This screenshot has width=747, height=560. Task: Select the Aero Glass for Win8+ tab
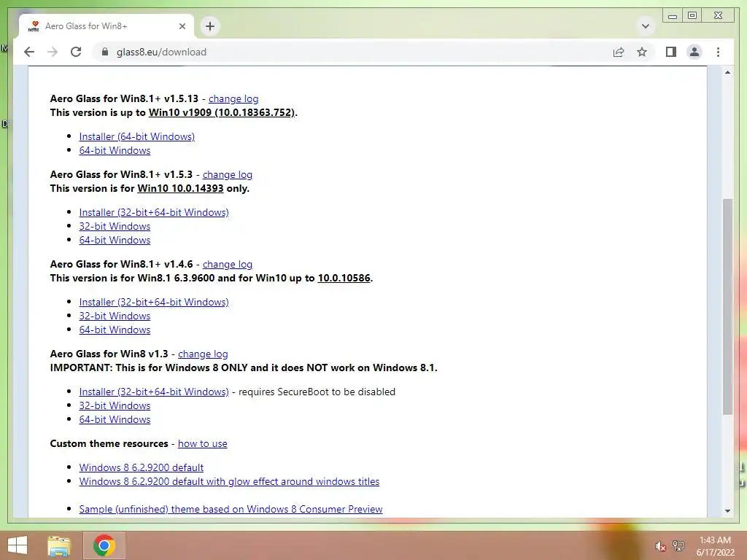[x=106, y=26]
